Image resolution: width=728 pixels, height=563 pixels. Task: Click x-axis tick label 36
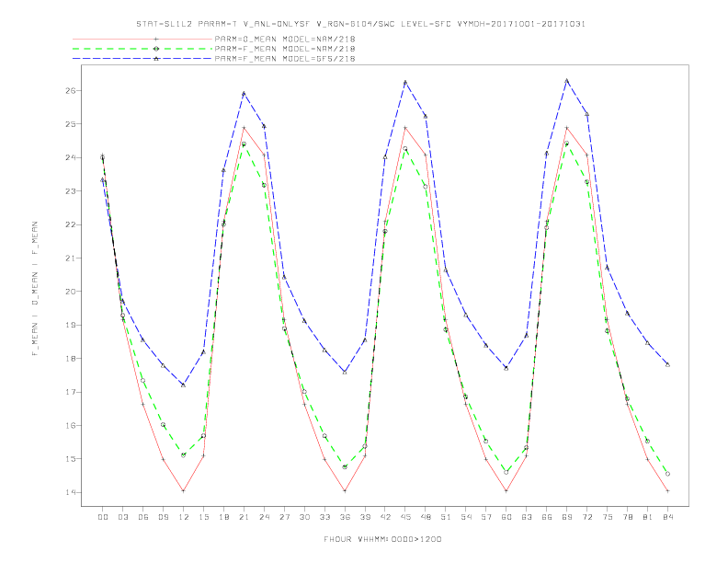345,517
